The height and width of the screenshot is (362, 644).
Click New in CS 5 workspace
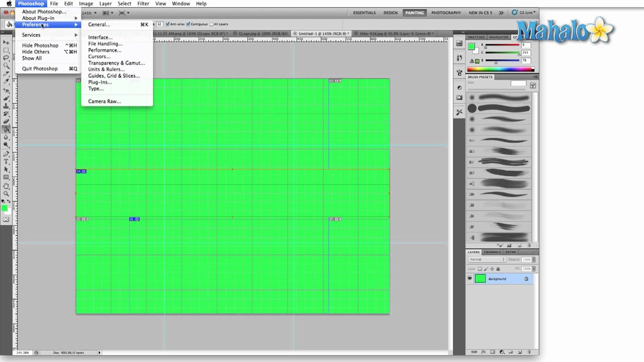pyautogui.click(x=480, y=13)
